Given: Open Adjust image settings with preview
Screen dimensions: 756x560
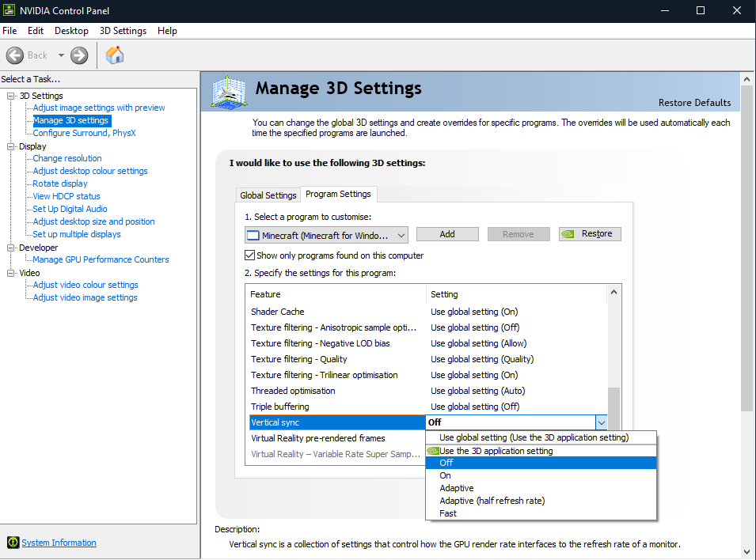Looking at the screenshot, I should (99, 108).
